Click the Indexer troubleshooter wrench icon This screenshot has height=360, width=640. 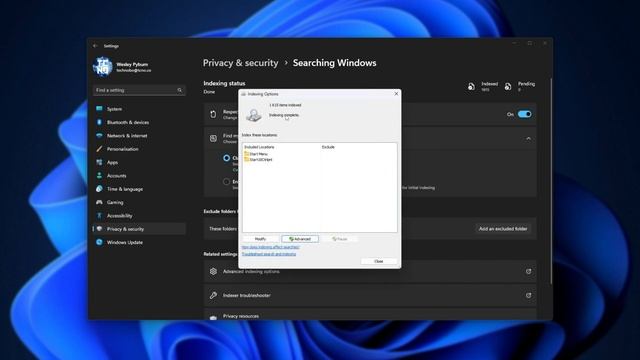(x=213, y=295)
